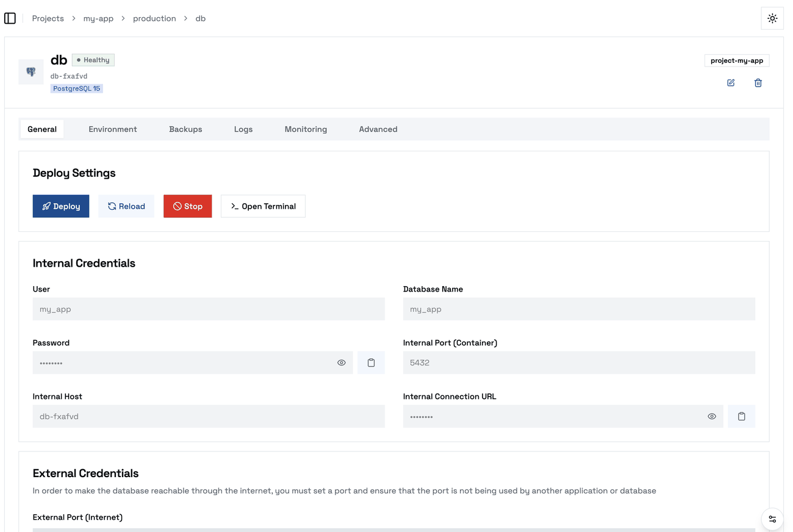
Task: Open production environment breadcrumb
Action: tap(154, 18)
